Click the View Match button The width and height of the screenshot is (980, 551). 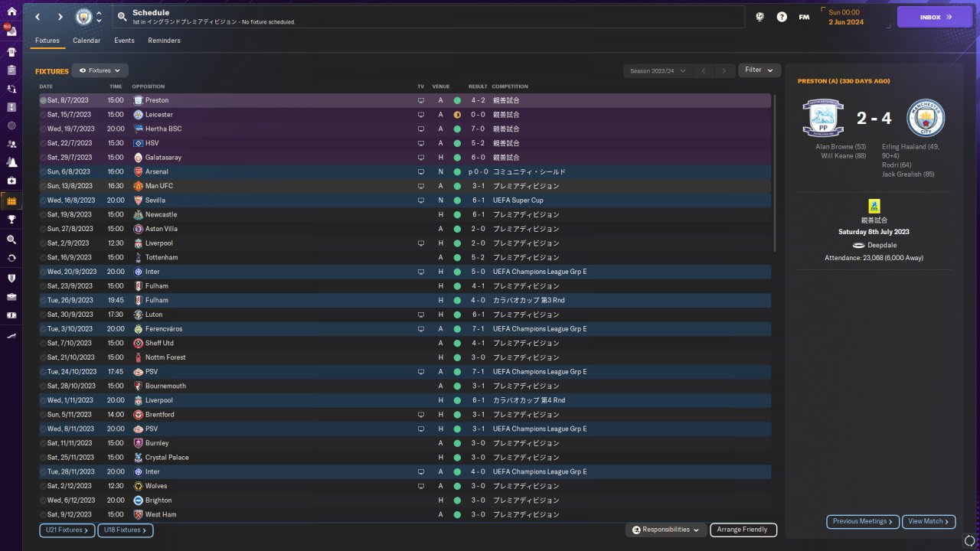click(x=929, y=521)
